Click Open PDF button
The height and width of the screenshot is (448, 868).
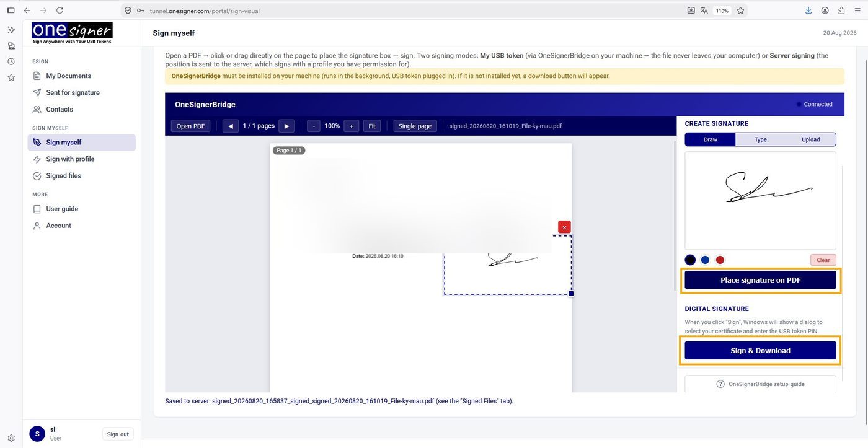[x=190, y=126]
